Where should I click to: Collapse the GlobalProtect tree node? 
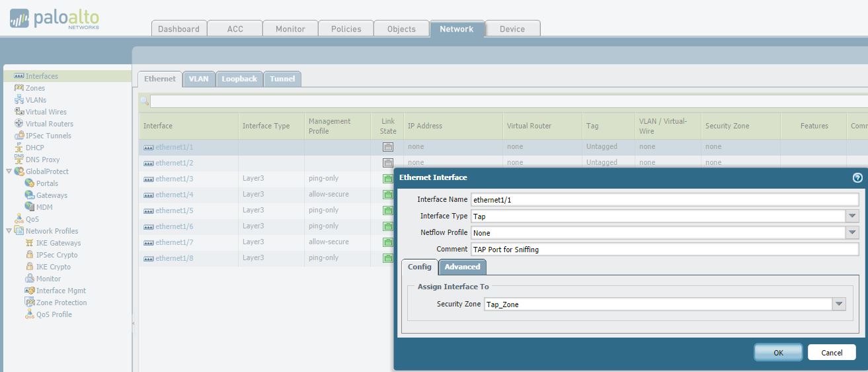click(9, 171)
